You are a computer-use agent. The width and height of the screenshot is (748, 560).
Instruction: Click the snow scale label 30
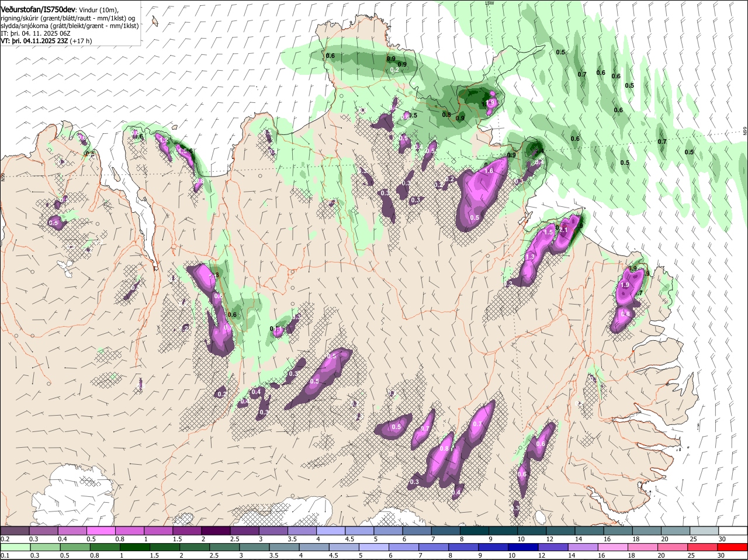coord(722,538)
